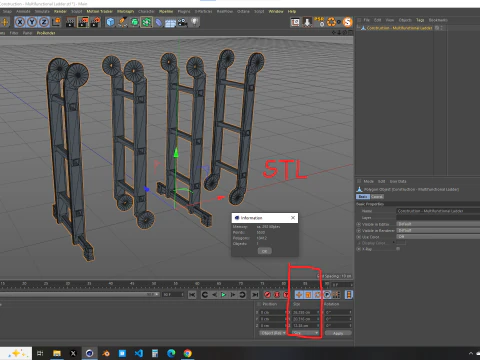Open File Explorer from taskbar
This screenshot has width=480, height=360.
click(57, 353)
